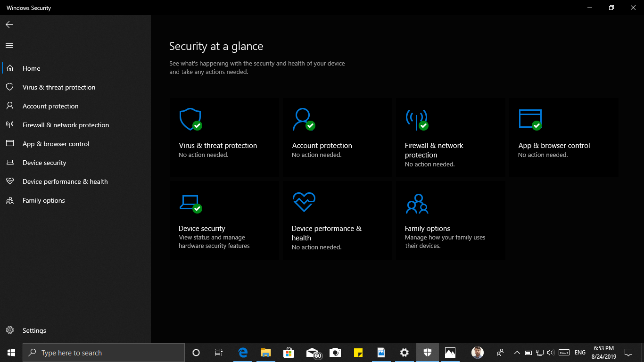Open the Family options tile title
Image resolution: width=644 pixels, height=362 pixels.
tap(428, 229)
